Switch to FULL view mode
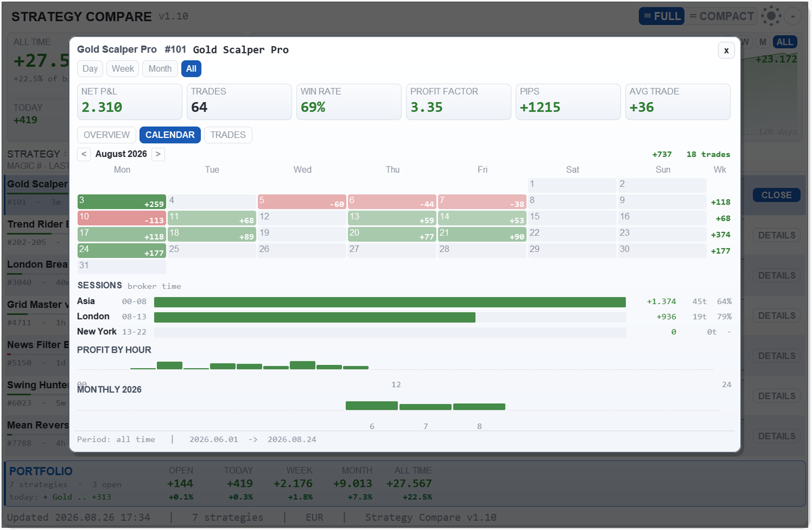 click(661, 16)
